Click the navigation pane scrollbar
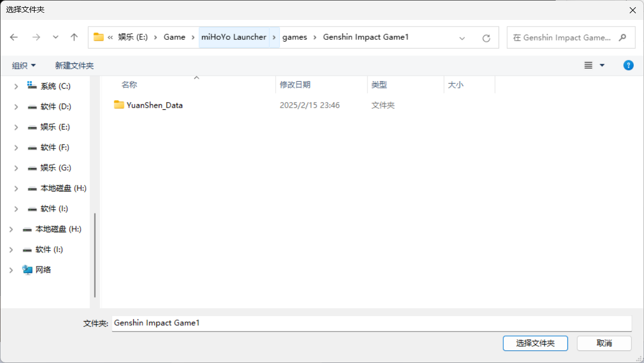The width and height of the screenshot is (644, 363). [x=95, y=255]
